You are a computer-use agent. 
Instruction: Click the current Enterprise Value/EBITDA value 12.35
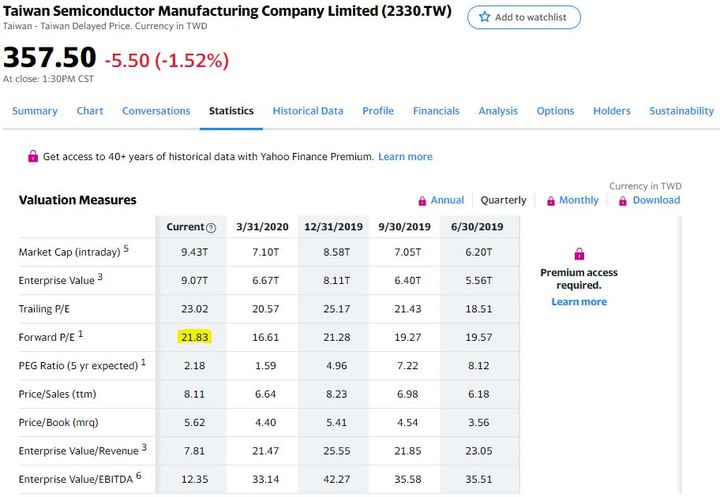(195, 479)
